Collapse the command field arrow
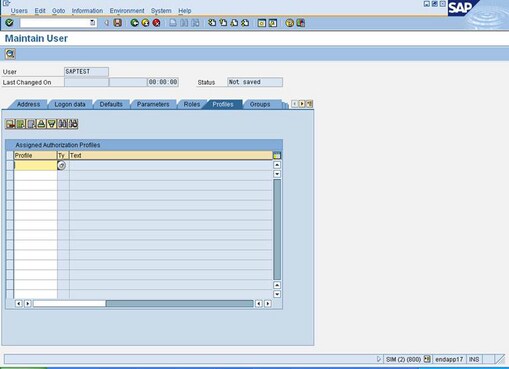Screen dimensions: 509x369 tap(106, 23)
